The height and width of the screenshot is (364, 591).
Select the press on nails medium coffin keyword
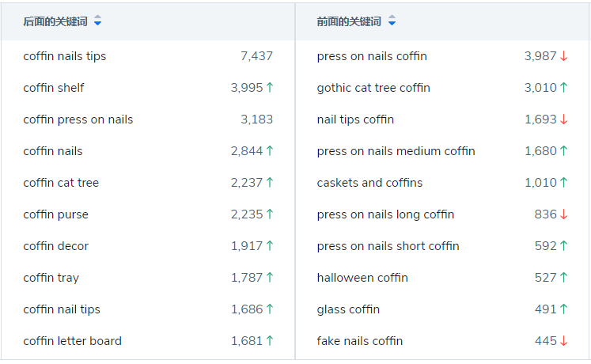coord(396,151)
